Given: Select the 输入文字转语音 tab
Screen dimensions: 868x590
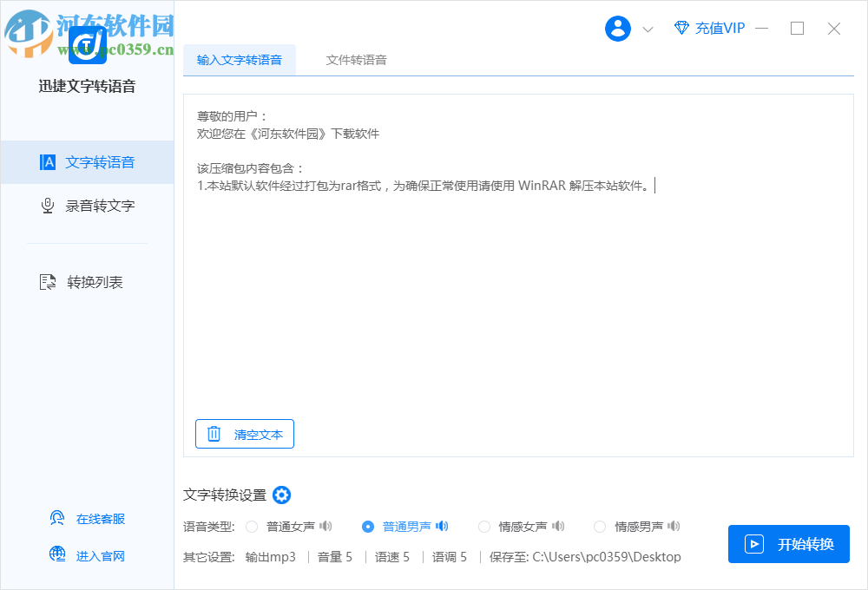Looking at the screenshot, I should [240, 59].
